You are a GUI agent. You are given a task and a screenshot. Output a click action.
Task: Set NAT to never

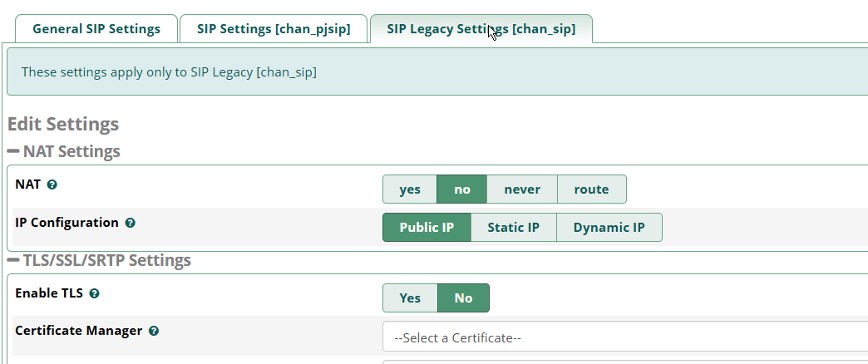(x=522, y=189)
